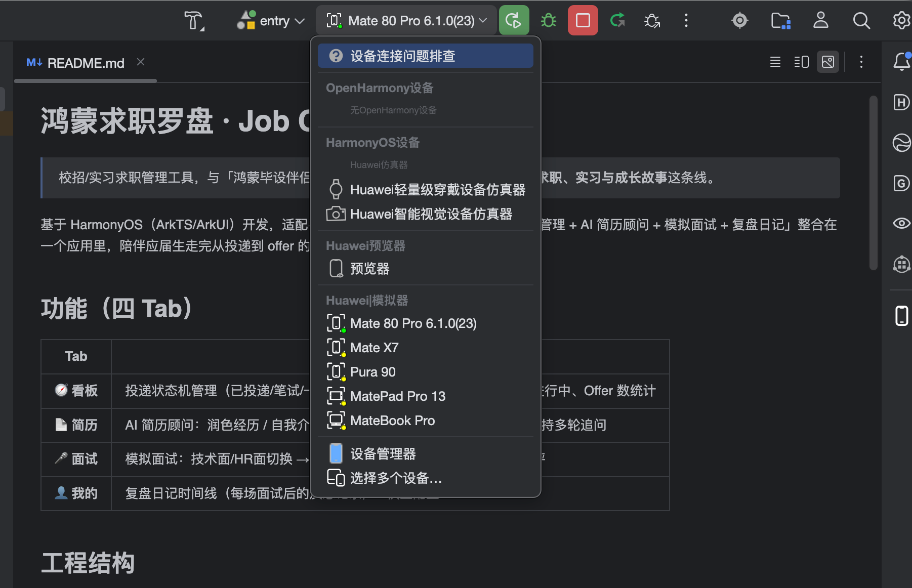The image size is (912, 588).
Task: Open the phone device tool window
Action: (x=901, y=316)
